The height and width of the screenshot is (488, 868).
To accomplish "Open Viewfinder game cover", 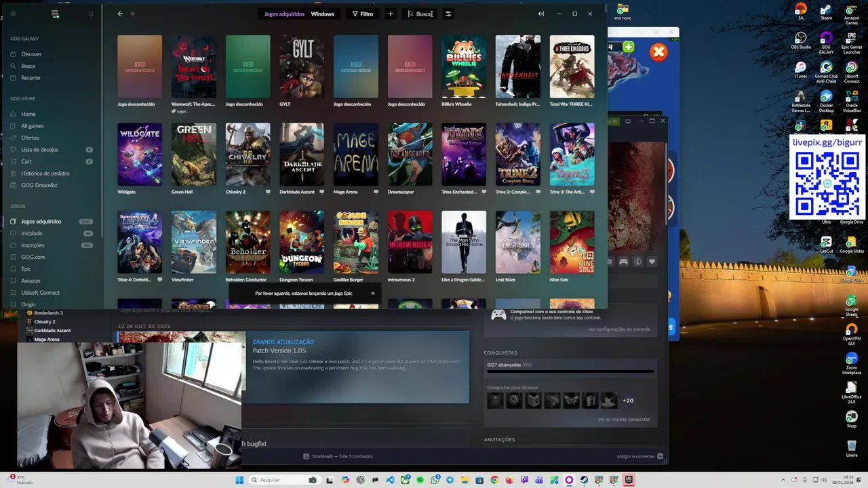I will point(194,243).
